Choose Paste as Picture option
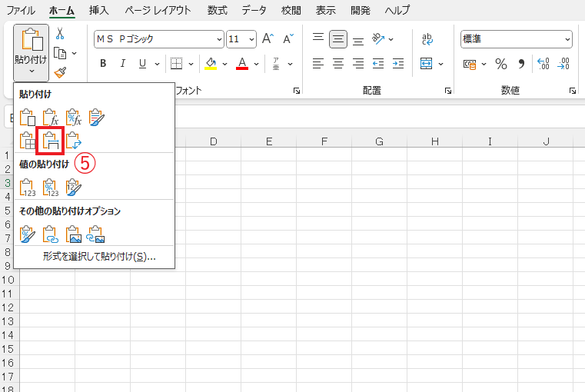 [74, 234]
